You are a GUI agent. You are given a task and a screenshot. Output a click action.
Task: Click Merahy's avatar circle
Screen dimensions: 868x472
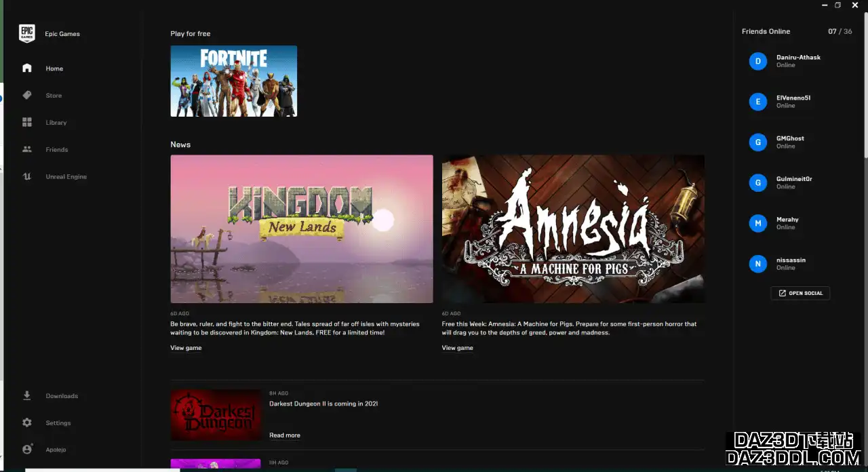[757, 223]
